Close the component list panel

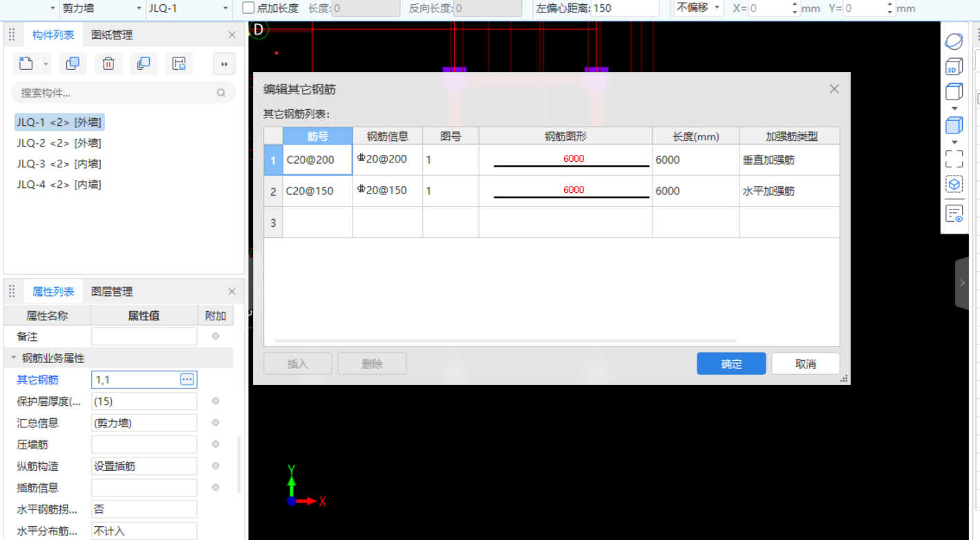(232, 35)
